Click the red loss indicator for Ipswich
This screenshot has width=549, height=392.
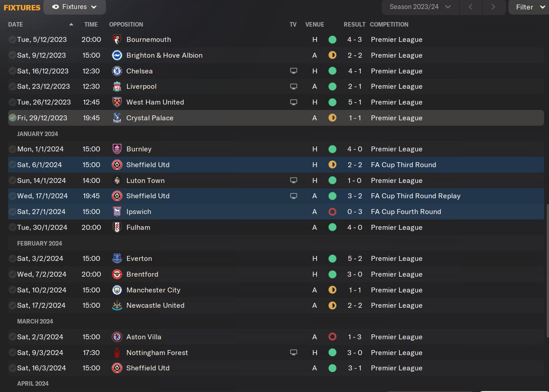tap(332, 212)
